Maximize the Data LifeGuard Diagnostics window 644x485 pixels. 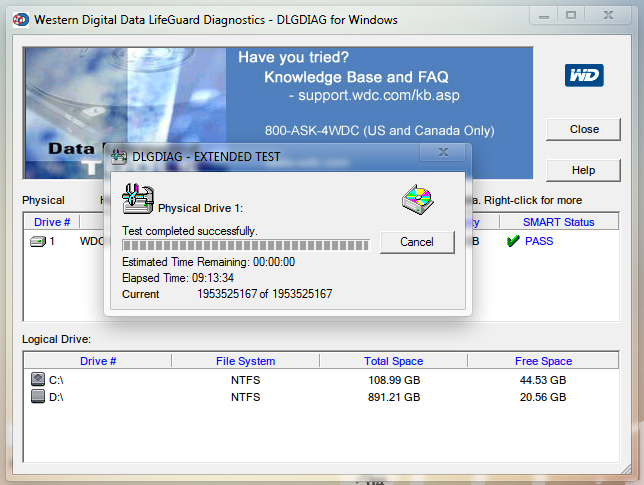[x=571, y=16]
